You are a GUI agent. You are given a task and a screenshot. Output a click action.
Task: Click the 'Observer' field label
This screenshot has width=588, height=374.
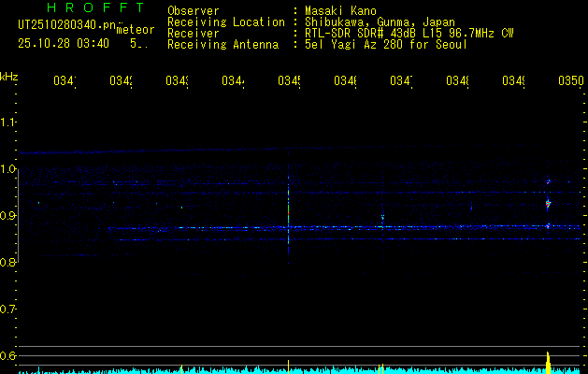193,10
